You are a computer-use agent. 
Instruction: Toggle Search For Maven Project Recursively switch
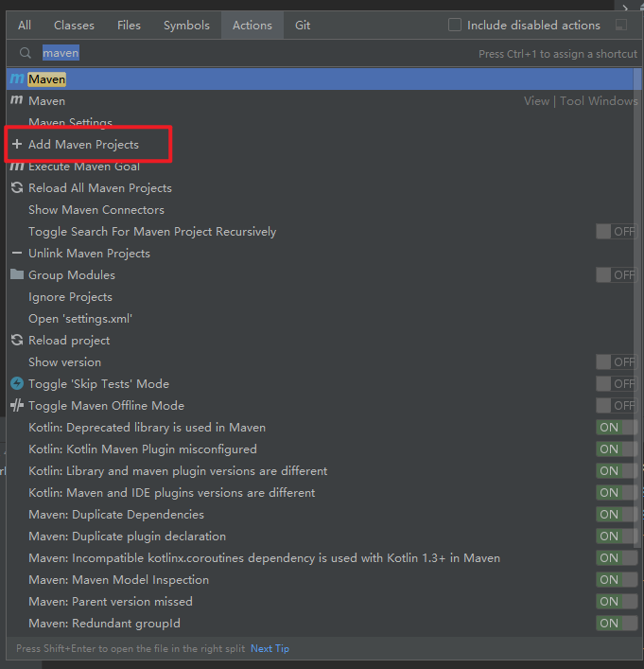click(616, 232)
